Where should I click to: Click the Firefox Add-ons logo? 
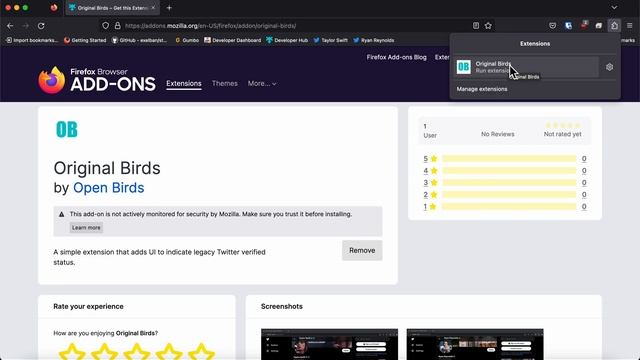97,80
